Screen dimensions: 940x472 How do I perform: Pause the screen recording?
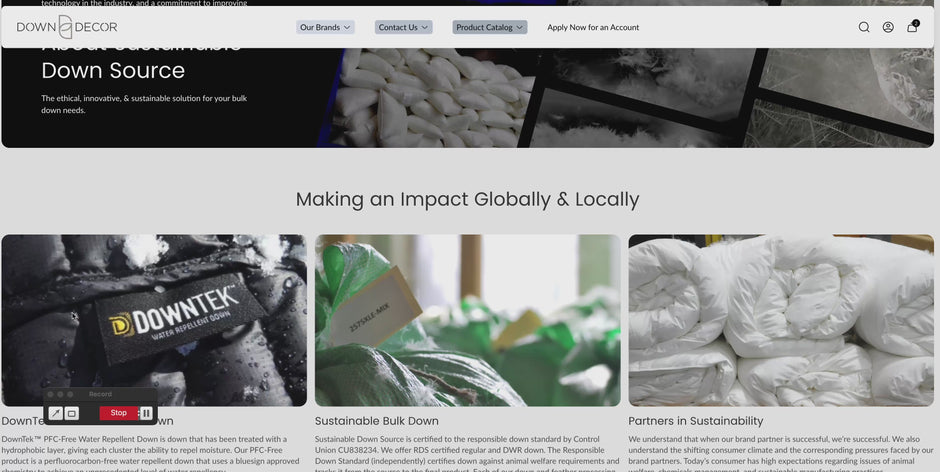coord(146,413)
